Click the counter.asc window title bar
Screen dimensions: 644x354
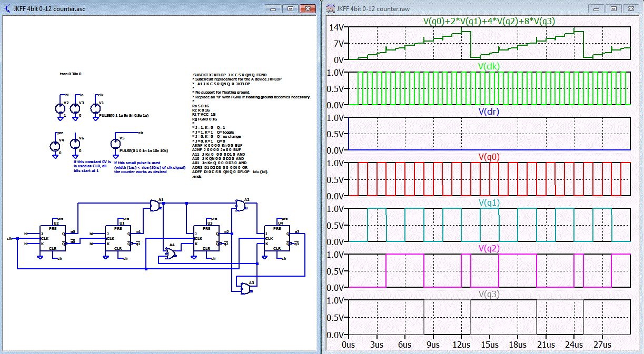tap(159, 8)
